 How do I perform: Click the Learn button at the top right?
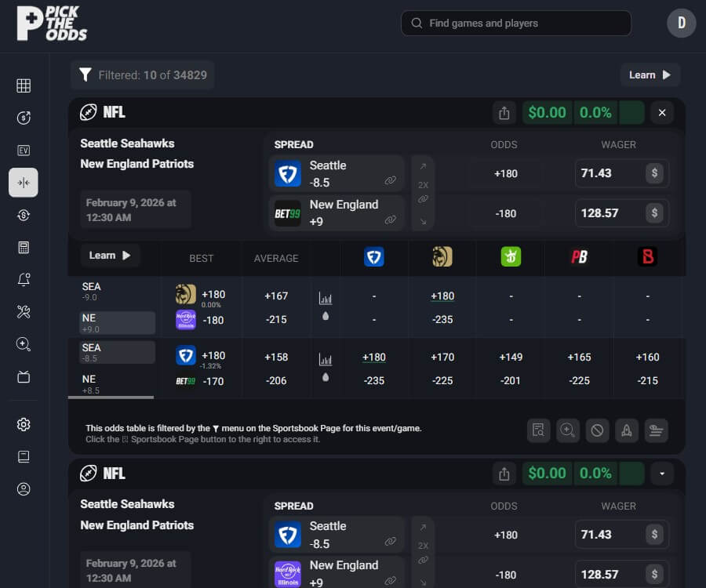pyautogui.click(x=650, y=74)
